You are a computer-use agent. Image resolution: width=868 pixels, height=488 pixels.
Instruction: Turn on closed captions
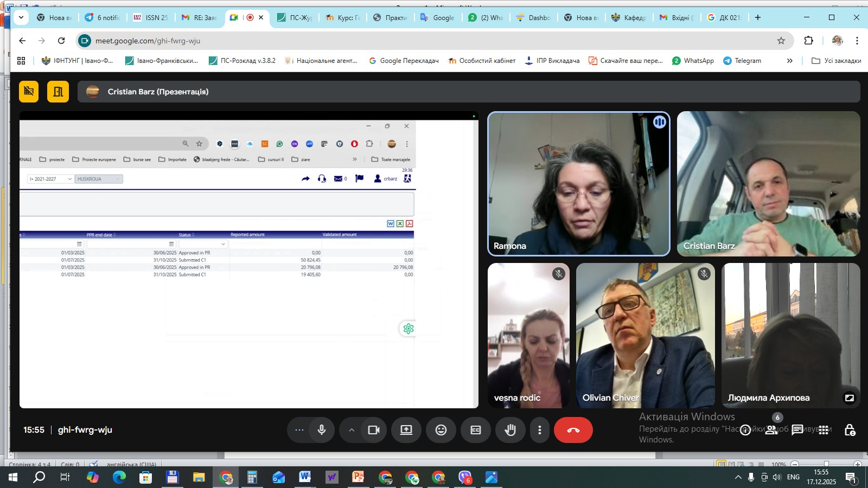tap(476, 430)
